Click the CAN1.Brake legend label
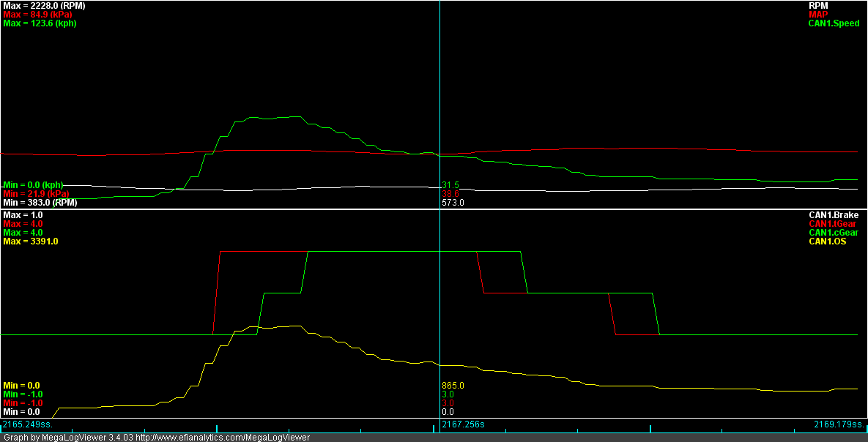Screen dimensions: 868x442 pos(834,215)
